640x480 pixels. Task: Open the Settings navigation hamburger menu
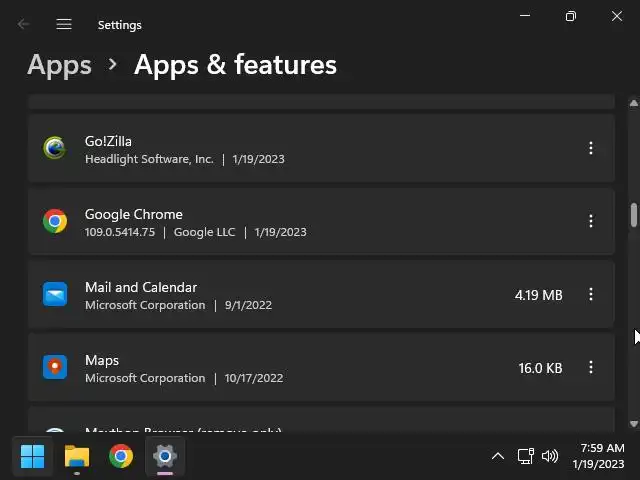(64, 24)
